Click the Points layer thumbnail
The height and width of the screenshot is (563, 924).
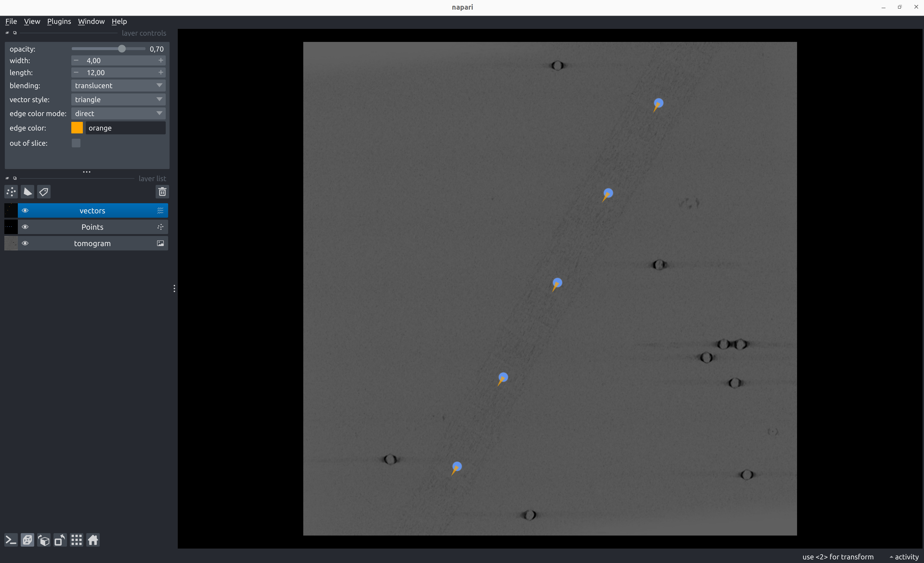click(11, 227)
